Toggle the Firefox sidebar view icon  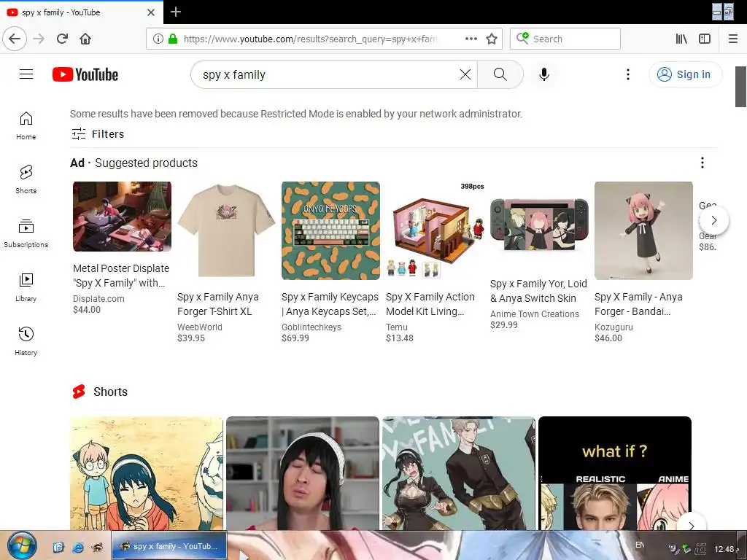705,39
